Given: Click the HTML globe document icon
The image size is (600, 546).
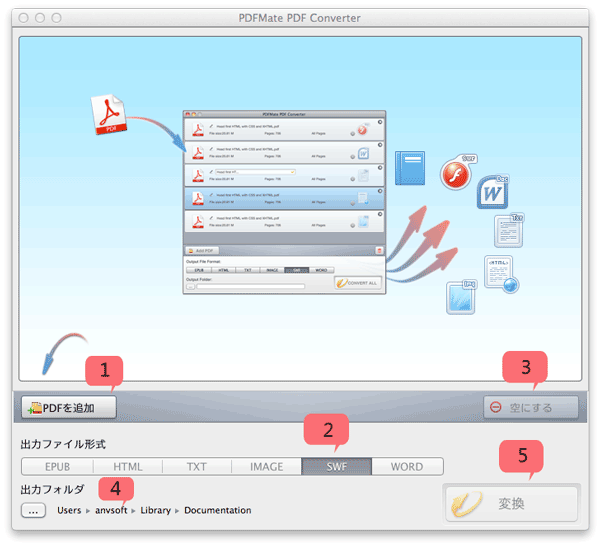Looking at the screenshot, I should 501,274.
